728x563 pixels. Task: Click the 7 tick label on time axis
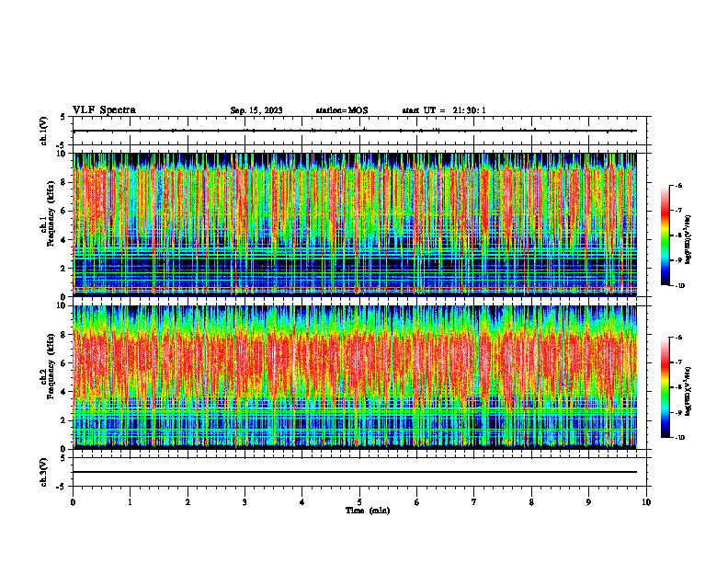[x=474, y=502]
